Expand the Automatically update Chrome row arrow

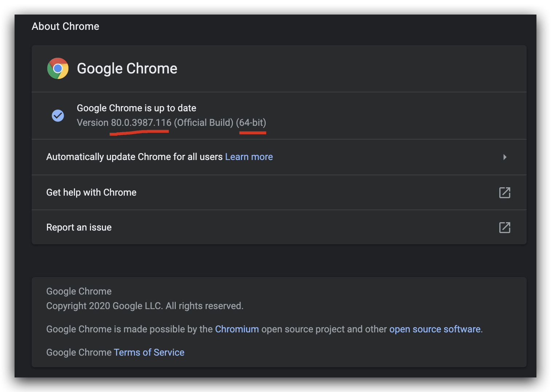[505, 157]
